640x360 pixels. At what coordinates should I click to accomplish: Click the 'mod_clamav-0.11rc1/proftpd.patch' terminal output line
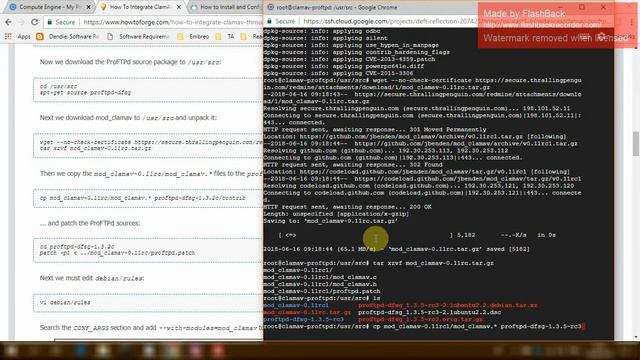[x=322, y=291]
